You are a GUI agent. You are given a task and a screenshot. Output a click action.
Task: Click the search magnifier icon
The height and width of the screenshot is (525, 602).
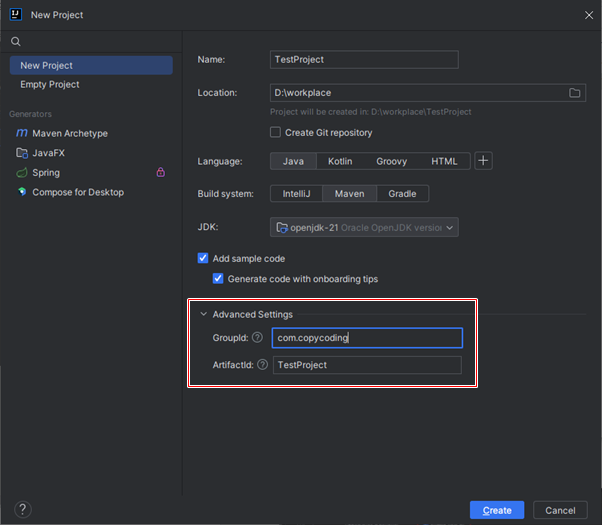coord(16,41)
